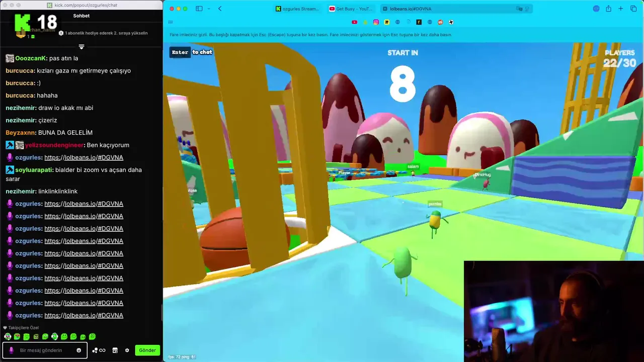Insert the square-face green emote

click(36, 337)
